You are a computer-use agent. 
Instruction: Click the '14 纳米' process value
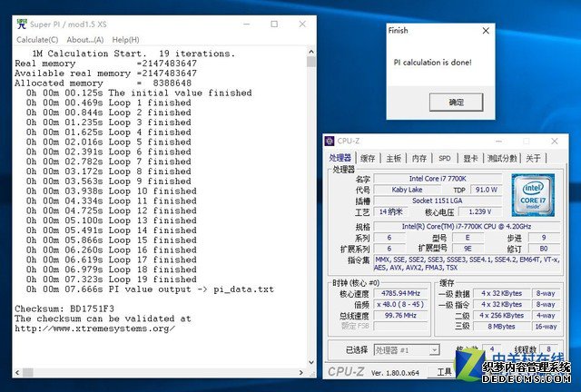[390, 211]
